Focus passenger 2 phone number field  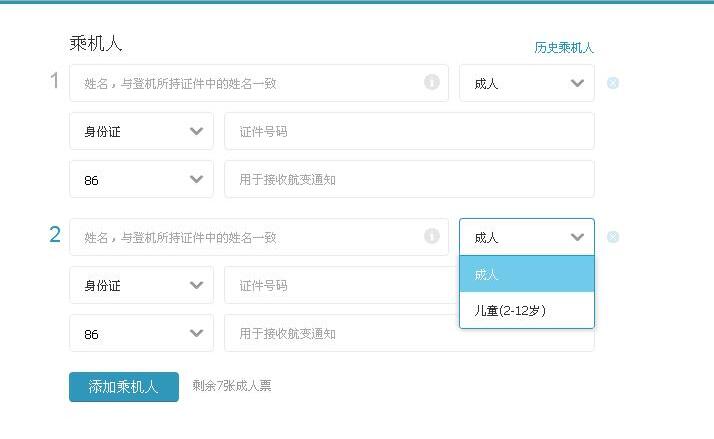(342, 333)
